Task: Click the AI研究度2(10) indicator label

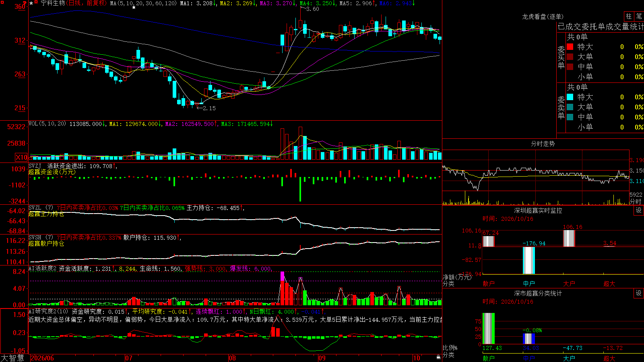Action: (49, 311)
